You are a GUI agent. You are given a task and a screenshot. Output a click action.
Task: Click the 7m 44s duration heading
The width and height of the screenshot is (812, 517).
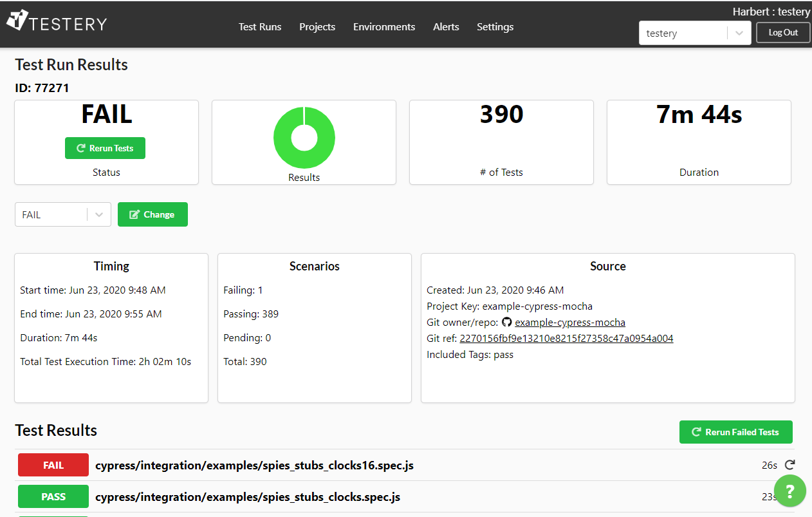coord(699,114)
